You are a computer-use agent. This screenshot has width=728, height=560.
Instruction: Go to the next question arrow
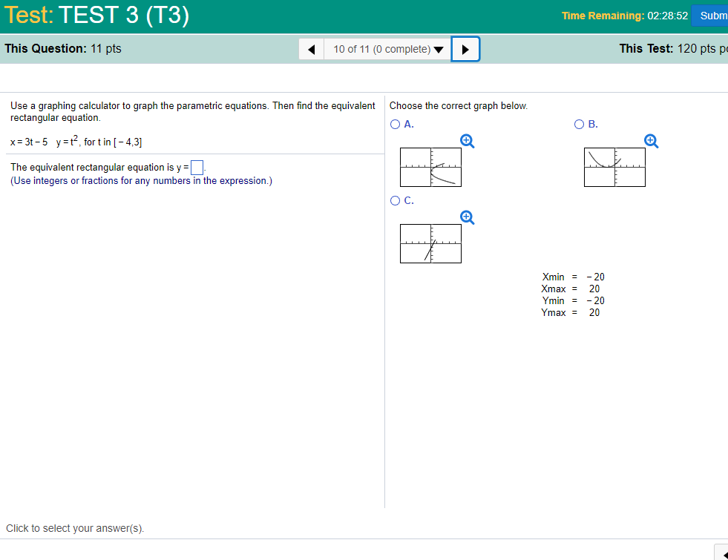[465, 49]
